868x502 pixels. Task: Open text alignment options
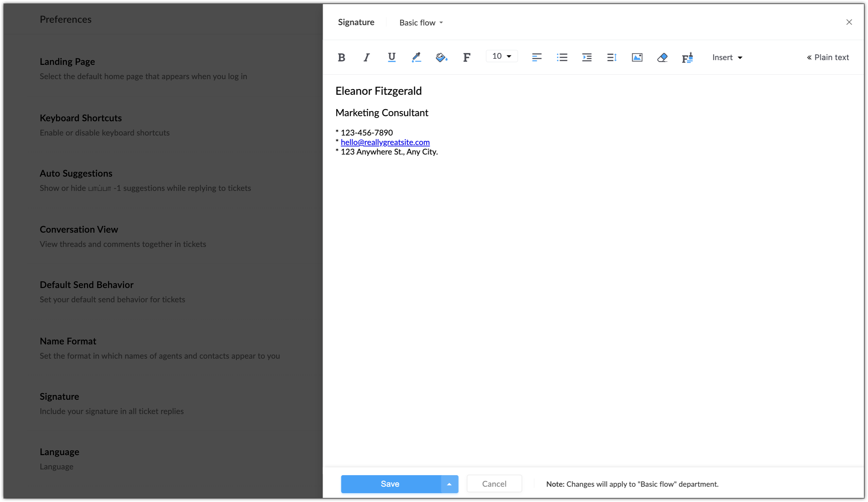[537, 57]
